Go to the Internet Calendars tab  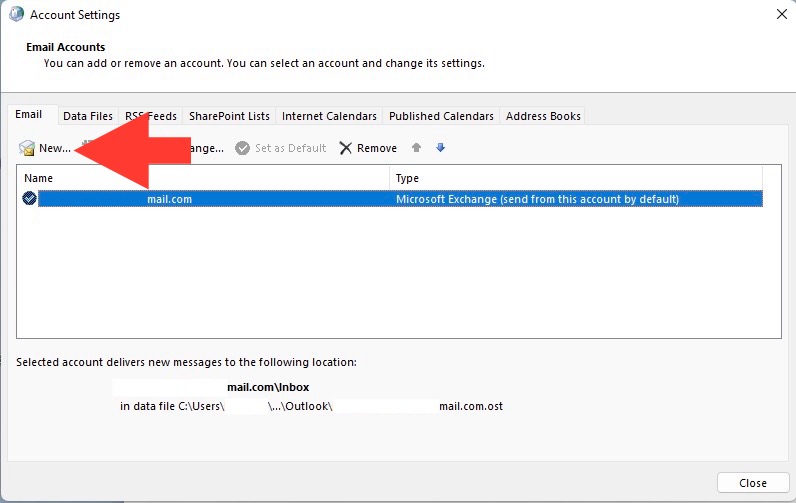329,116
